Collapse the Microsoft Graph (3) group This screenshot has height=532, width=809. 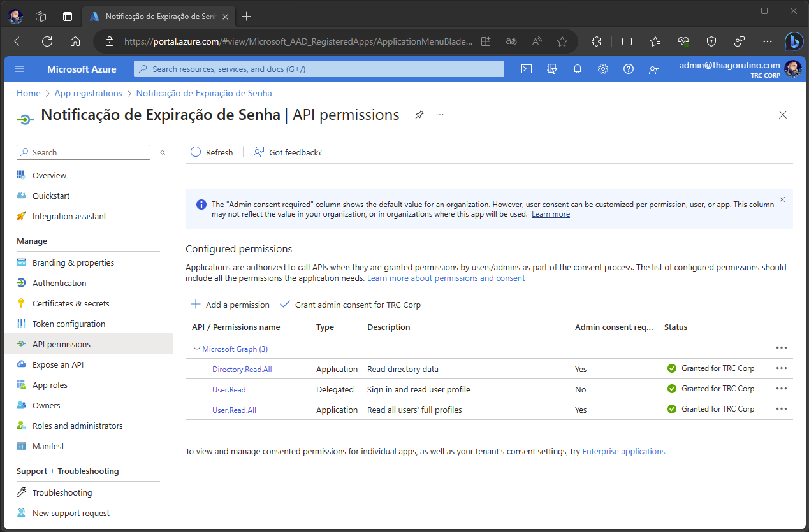click(197, 349)
